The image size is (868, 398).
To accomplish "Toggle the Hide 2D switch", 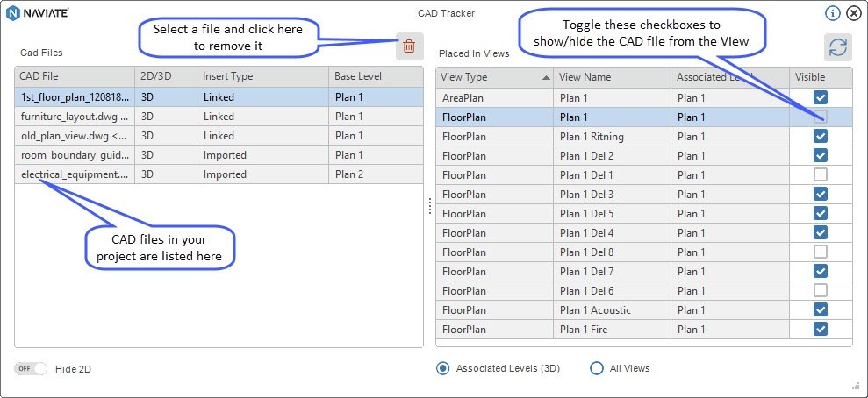I will tap(31, 369).
